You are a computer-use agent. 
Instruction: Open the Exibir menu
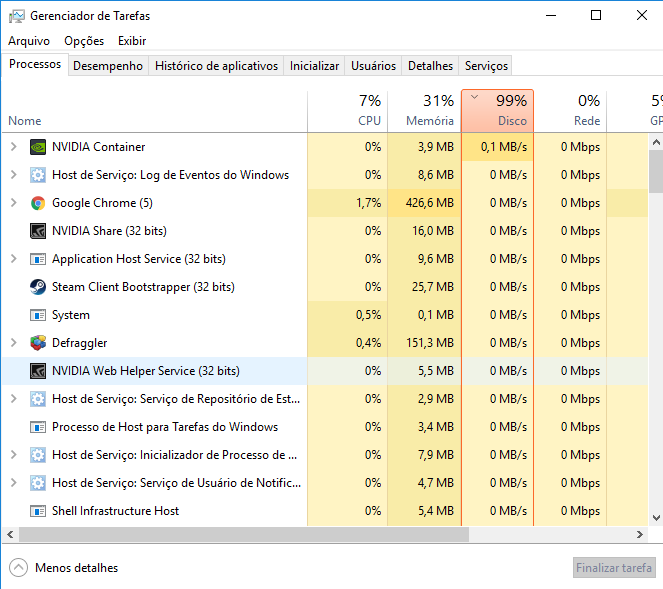click(132, 41)
